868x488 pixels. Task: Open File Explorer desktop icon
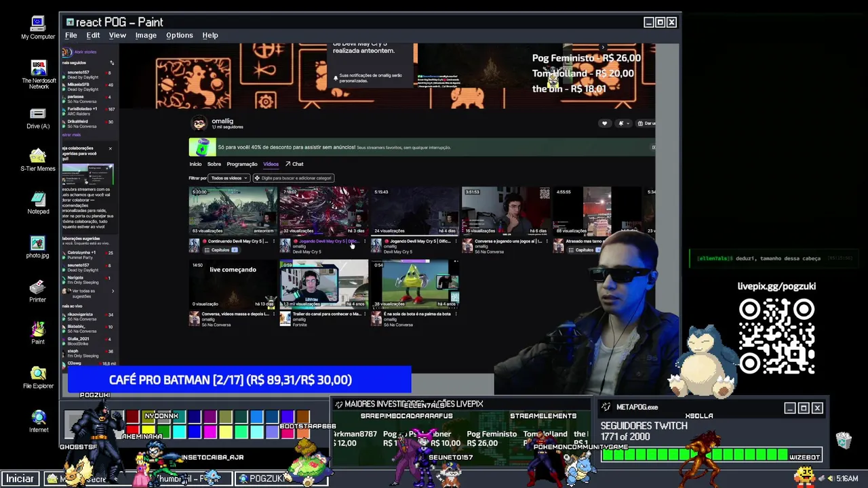(38, 378)
